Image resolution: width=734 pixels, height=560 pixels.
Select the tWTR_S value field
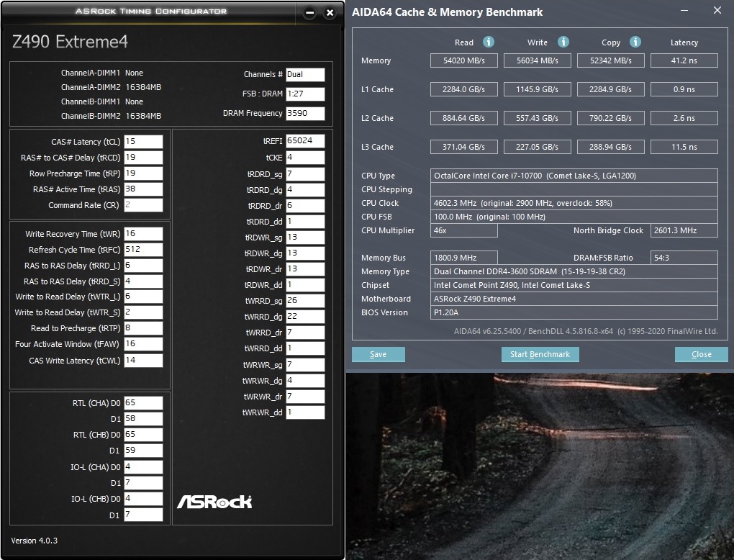click(143, 312)
